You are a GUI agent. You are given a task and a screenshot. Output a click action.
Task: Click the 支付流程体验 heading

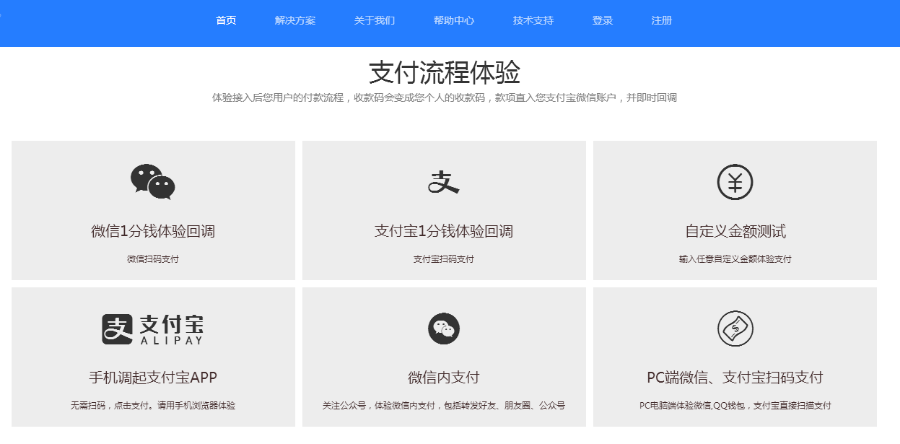tap(444, 73)
